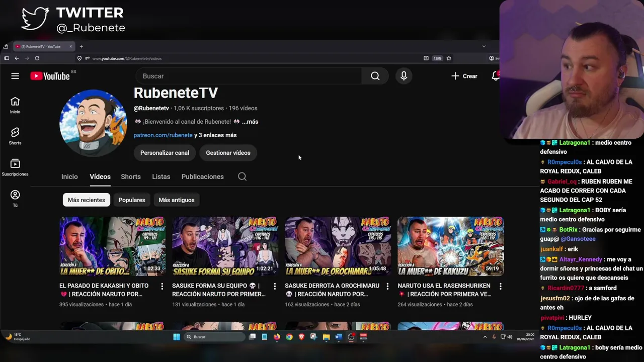The height and width of the screenshot is (362, 644).
Task: Select the Más antiguos filter chip
Action: pyautogui.click(x=177, y=200)
